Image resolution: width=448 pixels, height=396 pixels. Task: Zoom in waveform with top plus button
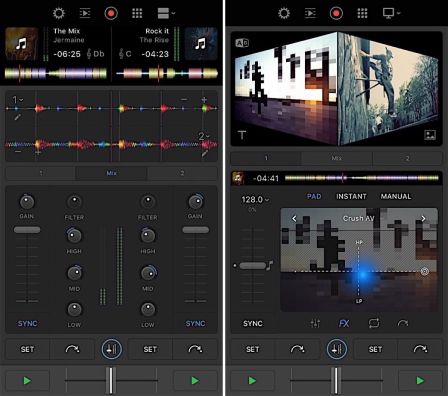pos(204,99)
